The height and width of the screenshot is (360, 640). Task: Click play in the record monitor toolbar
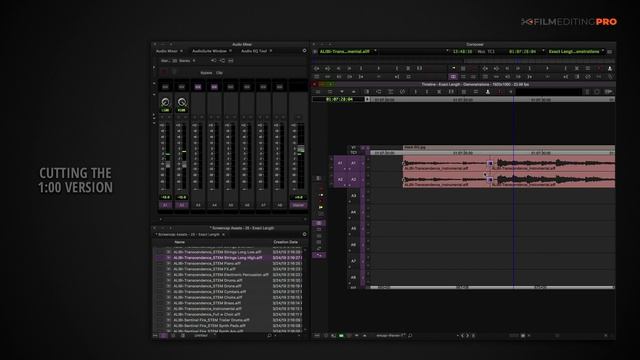(x=547, y=68)
